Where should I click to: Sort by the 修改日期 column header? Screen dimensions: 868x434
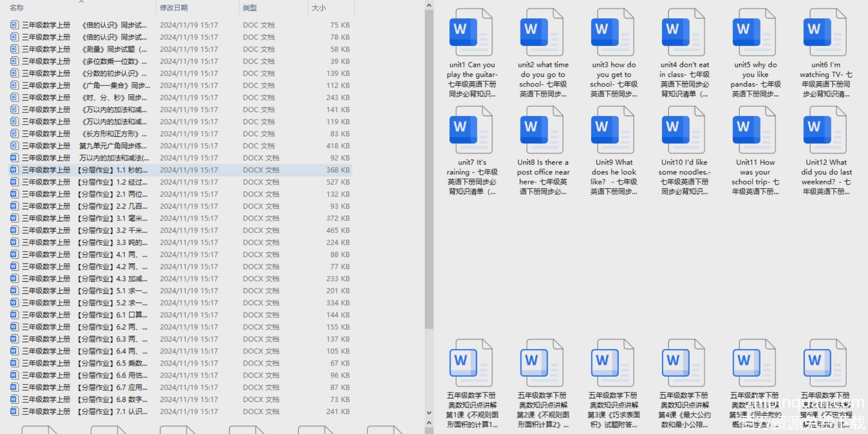pos(174,8)
